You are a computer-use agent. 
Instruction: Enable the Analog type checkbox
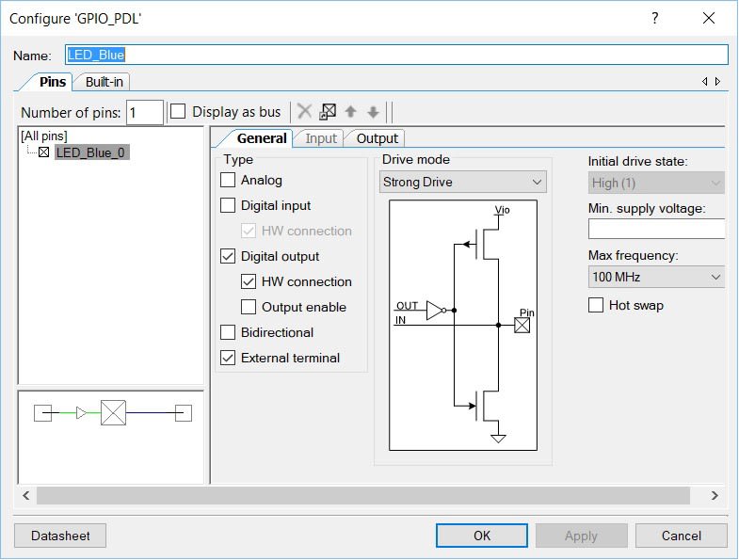(x=228, y=180)
